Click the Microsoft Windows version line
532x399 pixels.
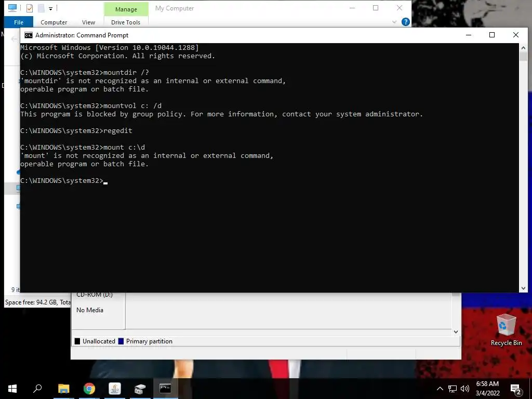(110, 47)
